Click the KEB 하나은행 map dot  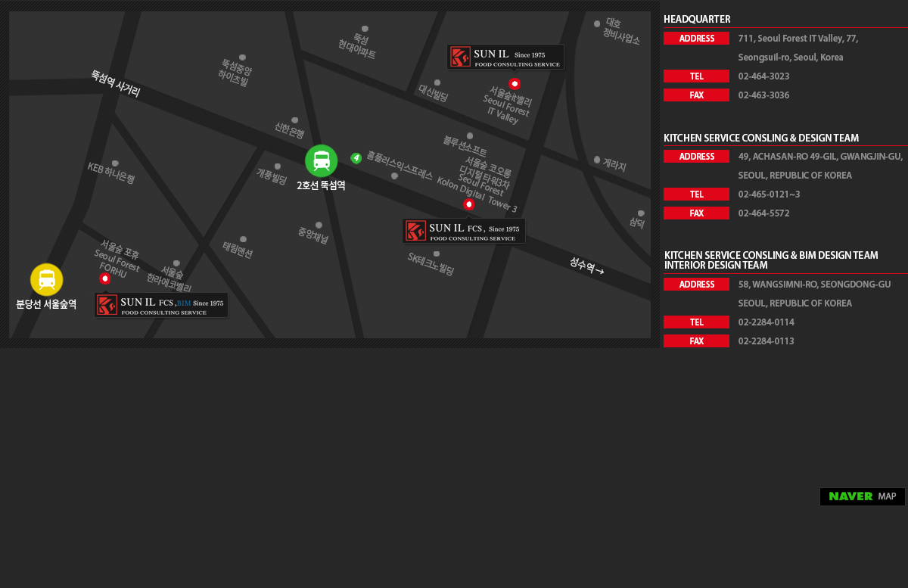point(115,163)
